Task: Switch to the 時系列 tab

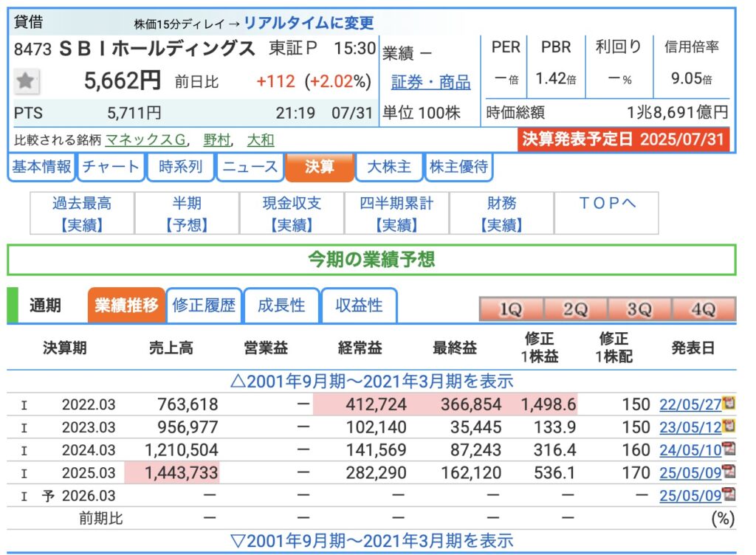Action: click(180, 167)
